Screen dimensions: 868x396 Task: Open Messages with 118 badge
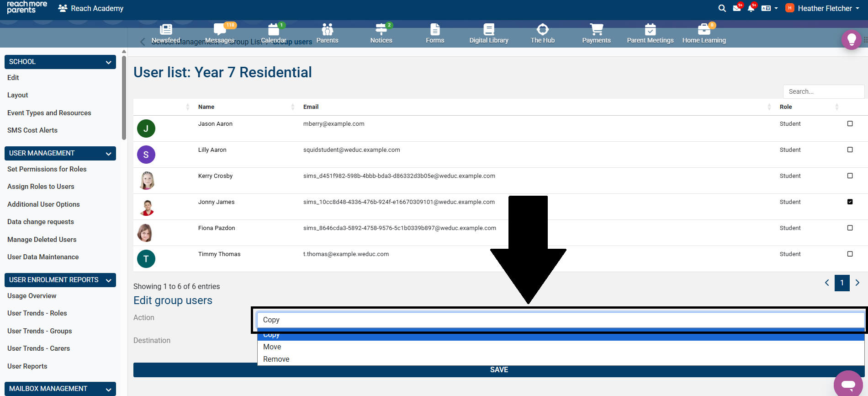click(x=220, y=30)
